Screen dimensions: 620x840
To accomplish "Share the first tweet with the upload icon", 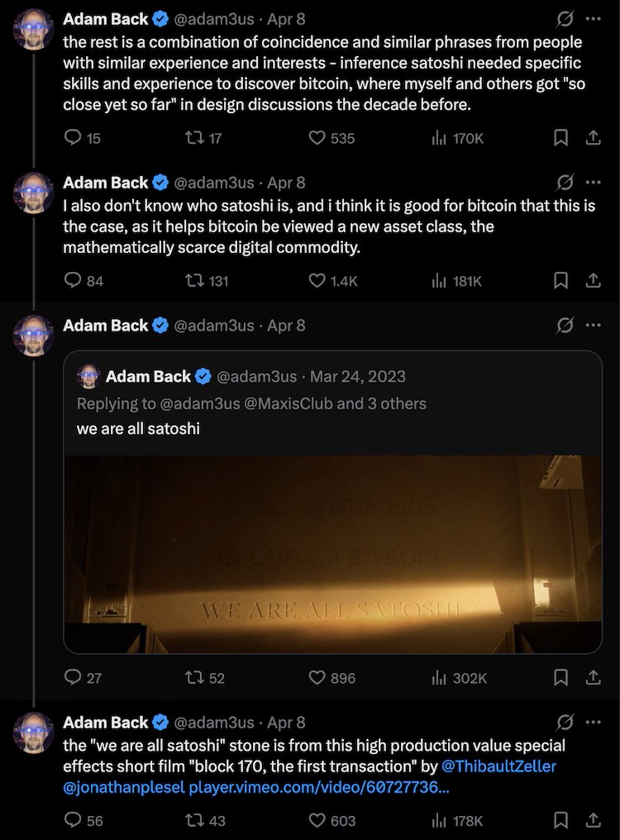I will [x=593, y=138].
